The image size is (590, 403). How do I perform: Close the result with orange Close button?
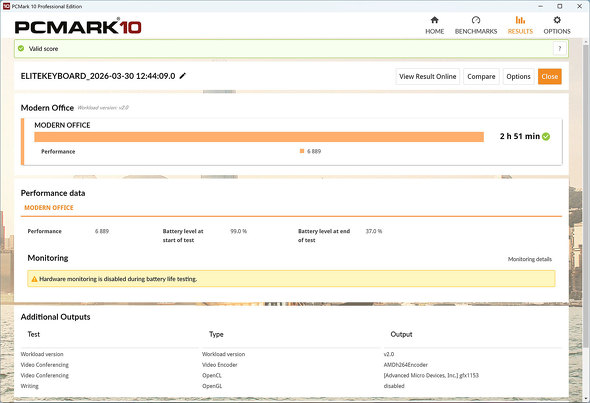550,76
